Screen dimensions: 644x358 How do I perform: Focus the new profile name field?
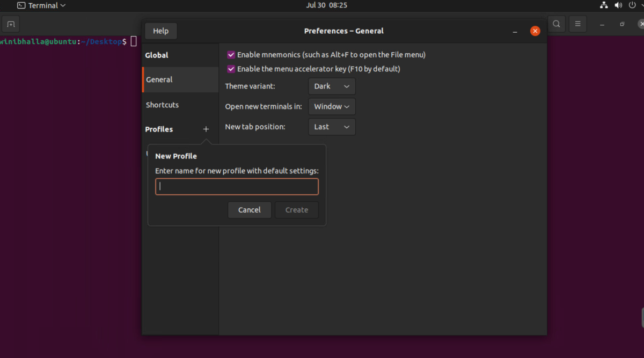pos(237,187)
